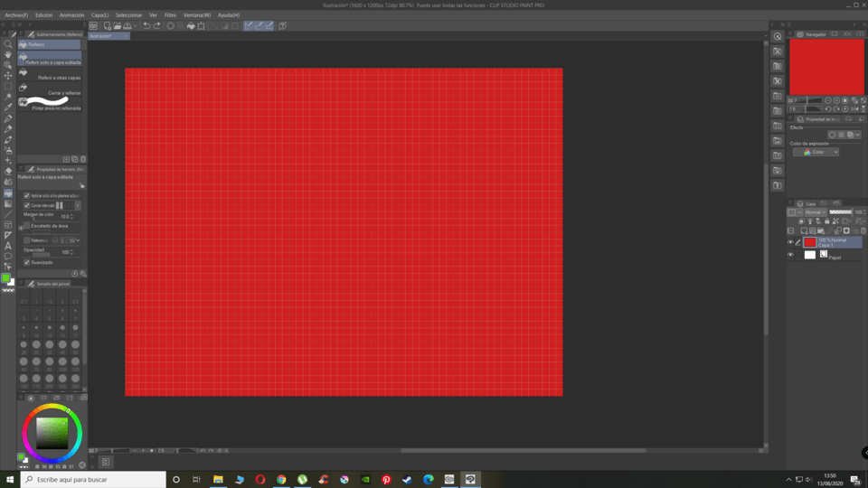
Task: Enable the 'Referencia' checkbox
Action: click(x=26, y=240)
